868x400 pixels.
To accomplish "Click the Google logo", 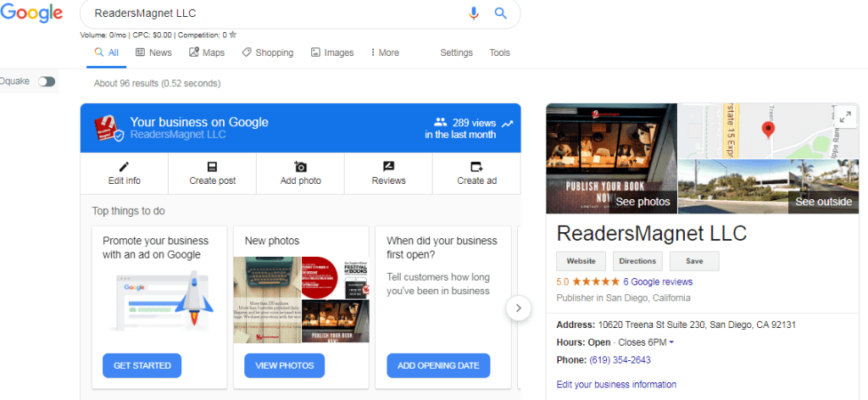I will click(31, 13).
